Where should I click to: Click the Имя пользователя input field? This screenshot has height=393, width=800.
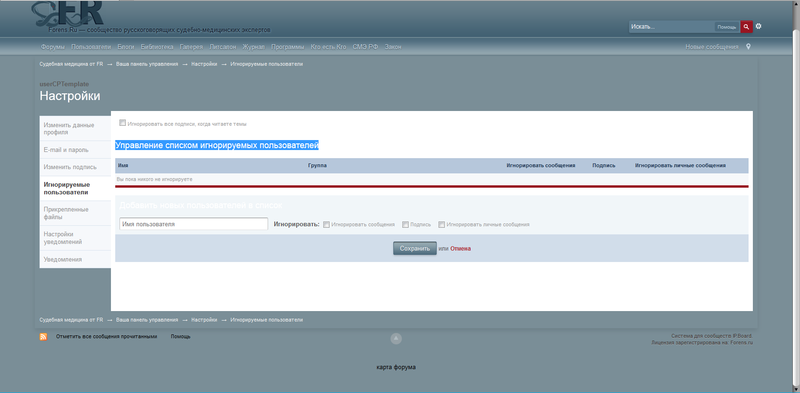point(194,224)
